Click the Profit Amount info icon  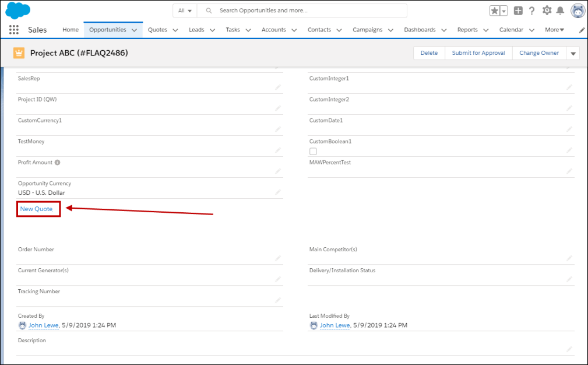[58, 163]
